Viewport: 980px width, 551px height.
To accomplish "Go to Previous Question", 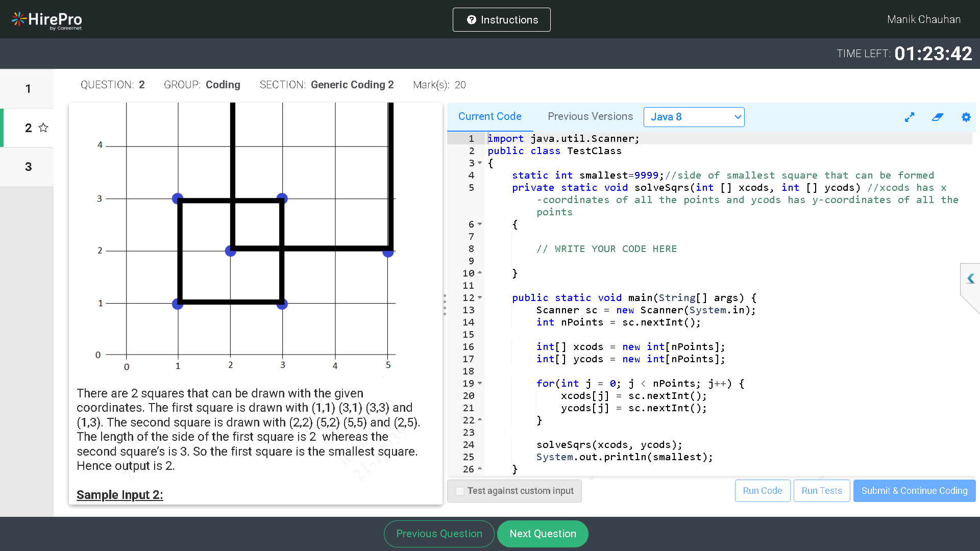I will tap(439, 534).
